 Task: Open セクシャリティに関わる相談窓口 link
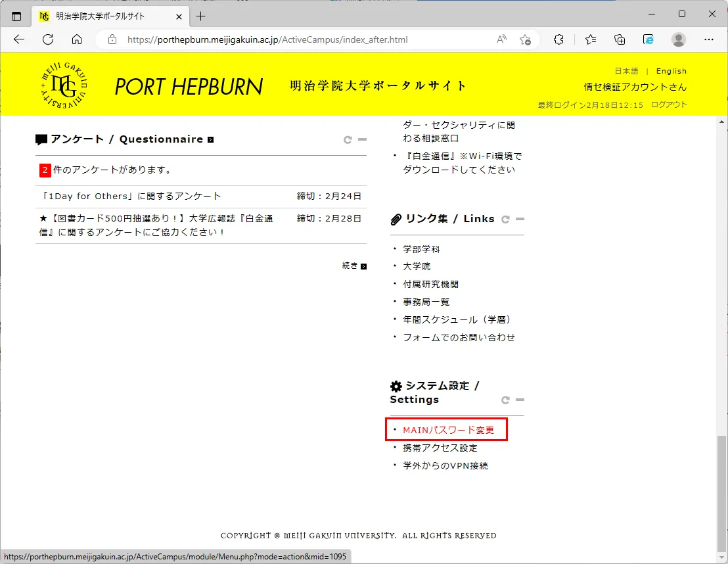point(459,131)
